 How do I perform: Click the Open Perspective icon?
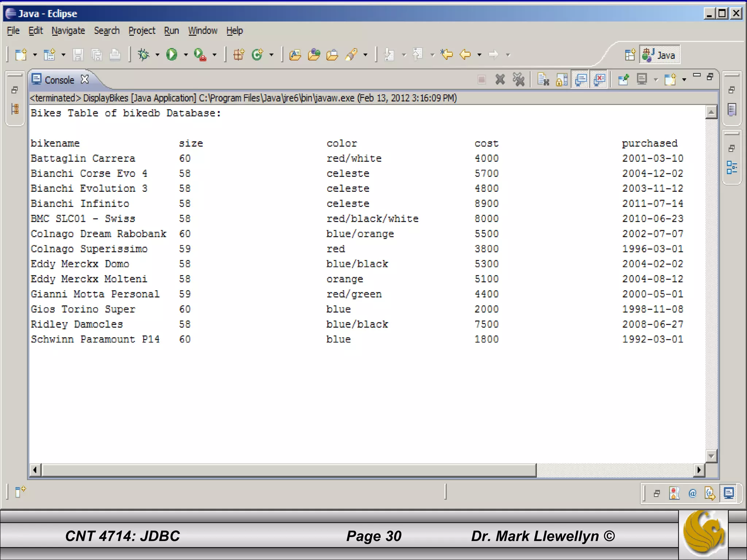click(630, 55)
